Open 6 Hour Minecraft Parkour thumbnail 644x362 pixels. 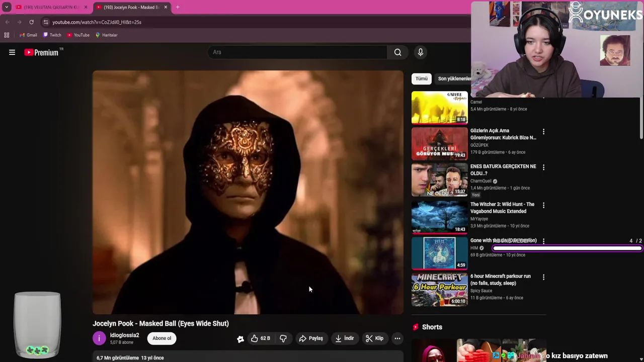(440, 290)
